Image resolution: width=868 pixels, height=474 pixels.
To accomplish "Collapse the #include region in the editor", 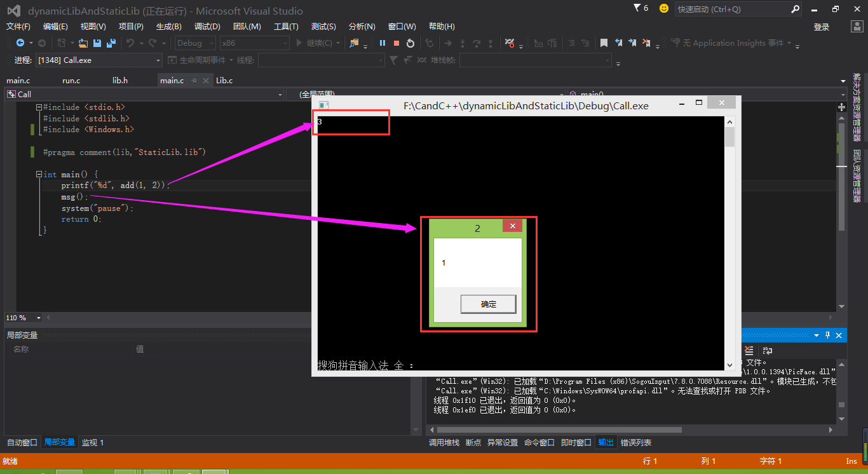I will (x=39, y=107).
